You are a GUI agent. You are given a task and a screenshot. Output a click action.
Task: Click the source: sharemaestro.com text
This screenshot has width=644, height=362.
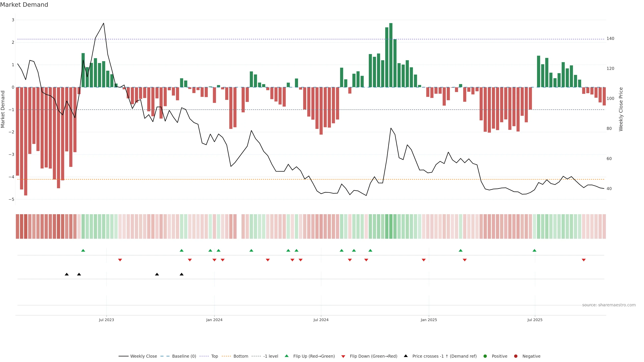[x=609, y=305]
